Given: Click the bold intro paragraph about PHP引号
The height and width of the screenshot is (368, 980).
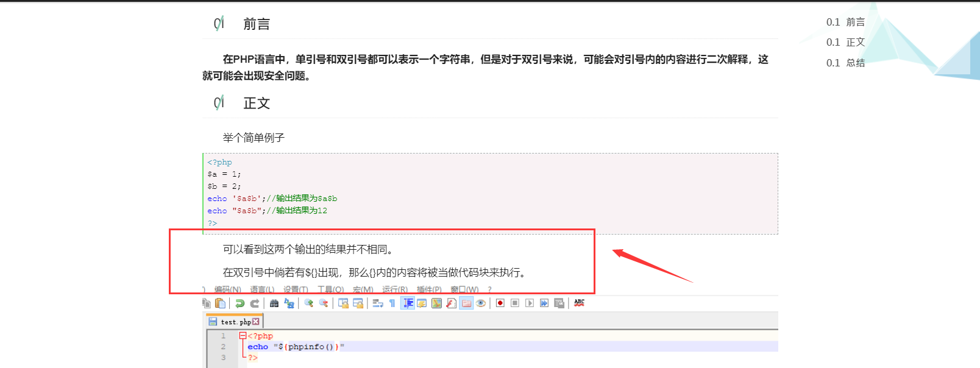Looking at the screenshot, I should coord(486,67).
